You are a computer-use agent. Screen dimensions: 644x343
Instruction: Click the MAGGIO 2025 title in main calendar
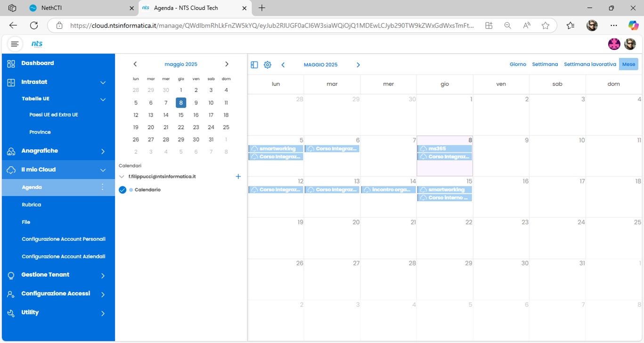(321, 65)
